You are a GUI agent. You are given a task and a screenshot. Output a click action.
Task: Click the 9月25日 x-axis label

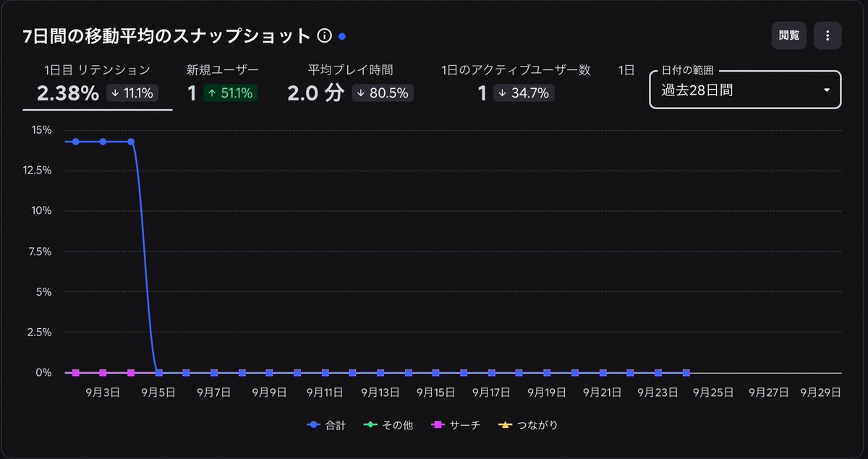pos(713,392)
